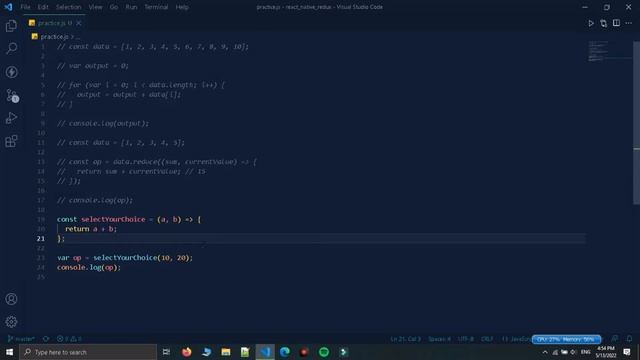Open the Run and Debug view
Viewport: 640px width, 360px height.
pos(11,118)
